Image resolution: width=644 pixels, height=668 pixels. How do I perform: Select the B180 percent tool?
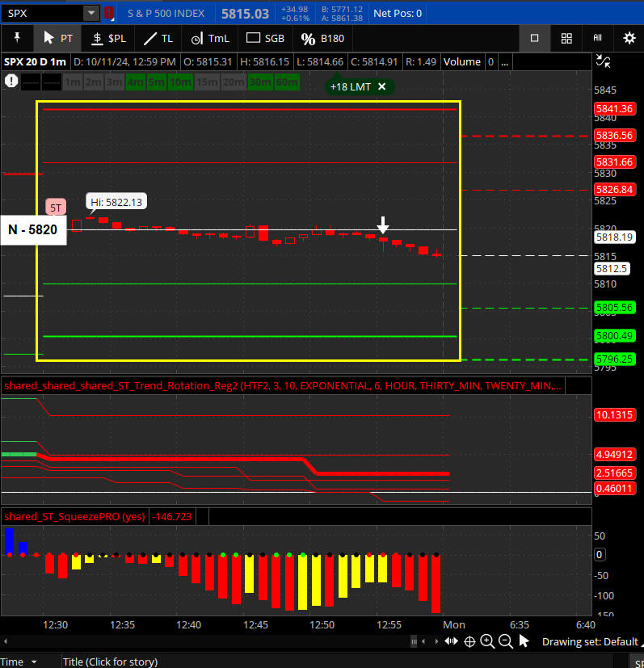[322, 38]
